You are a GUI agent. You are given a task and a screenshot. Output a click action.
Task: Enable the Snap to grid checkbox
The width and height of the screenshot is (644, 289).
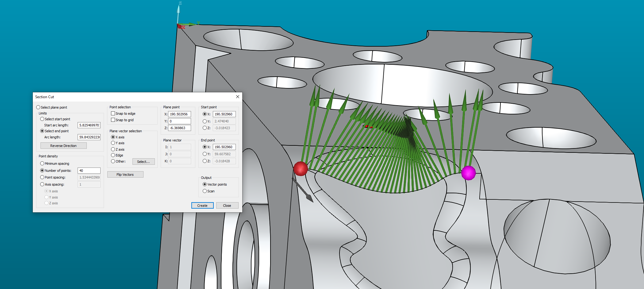pyautogui.click(x=113, y=120)
